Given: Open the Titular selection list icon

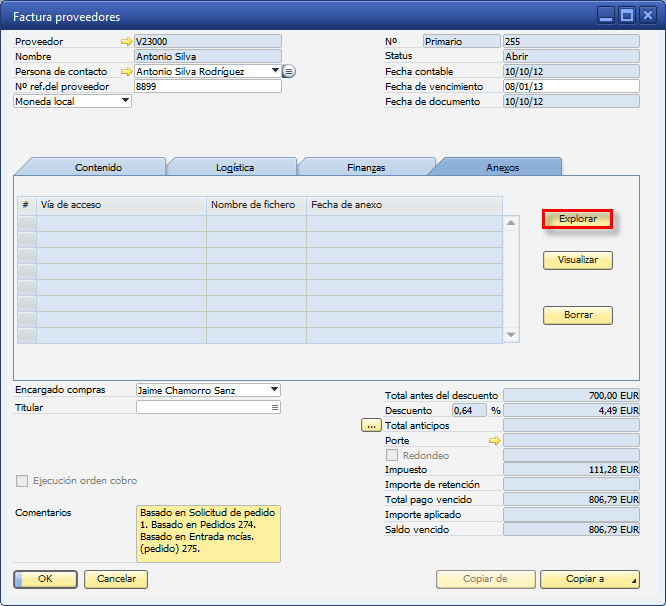Looking at the screenshot, I should (x=274, y=408).
